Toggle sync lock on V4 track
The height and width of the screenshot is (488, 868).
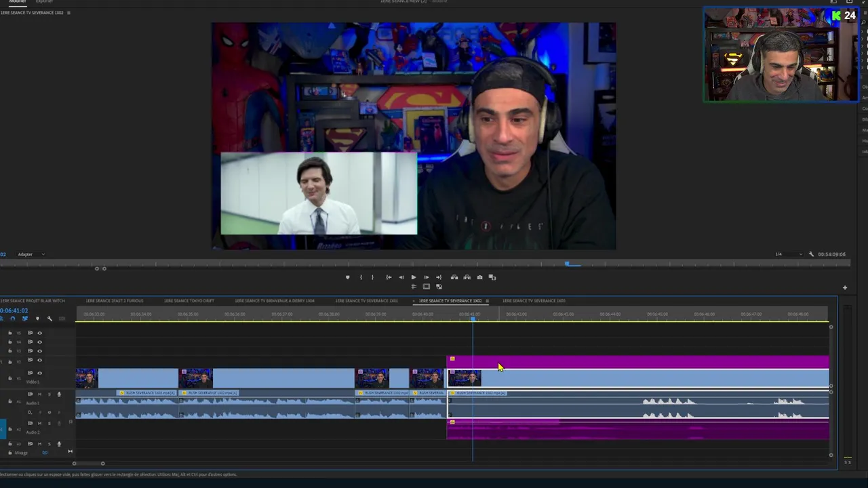point(30,342)
